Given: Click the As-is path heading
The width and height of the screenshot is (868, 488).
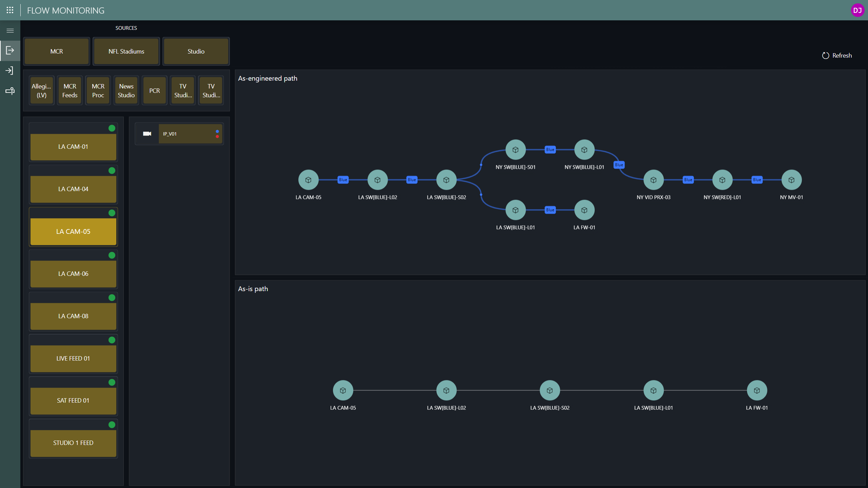Looking at the screenshot, I should (253, 289).
